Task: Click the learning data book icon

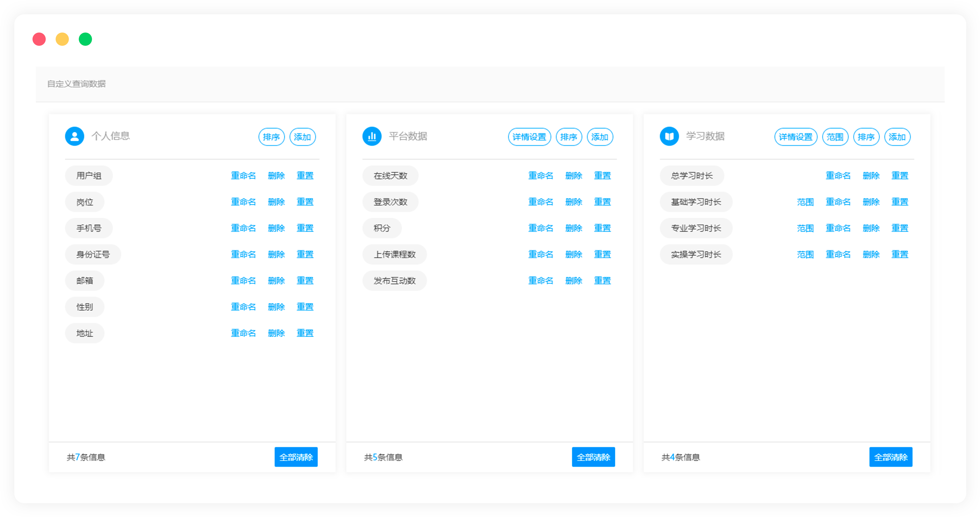Action: pyautogui.click(x=669, y=136)
